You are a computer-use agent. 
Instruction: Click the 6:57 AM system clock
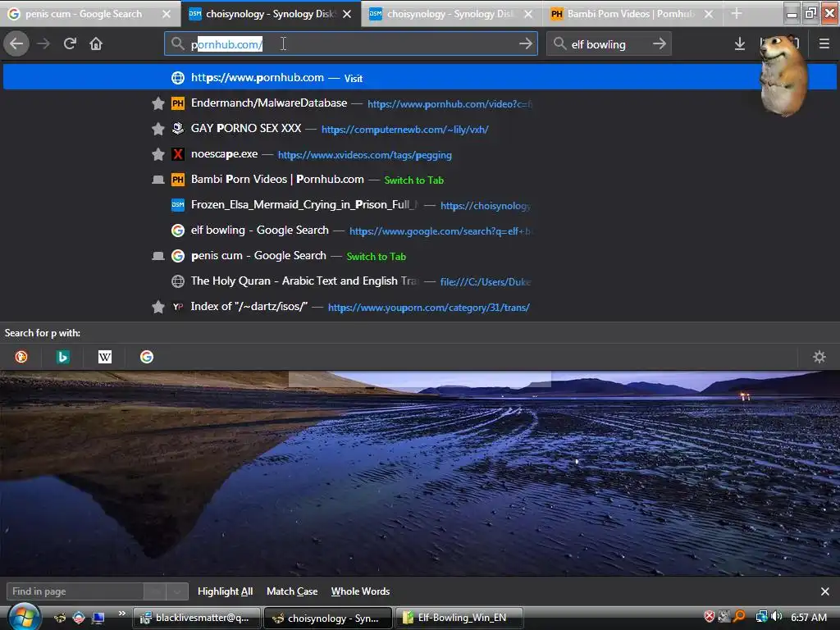(809, 617)
